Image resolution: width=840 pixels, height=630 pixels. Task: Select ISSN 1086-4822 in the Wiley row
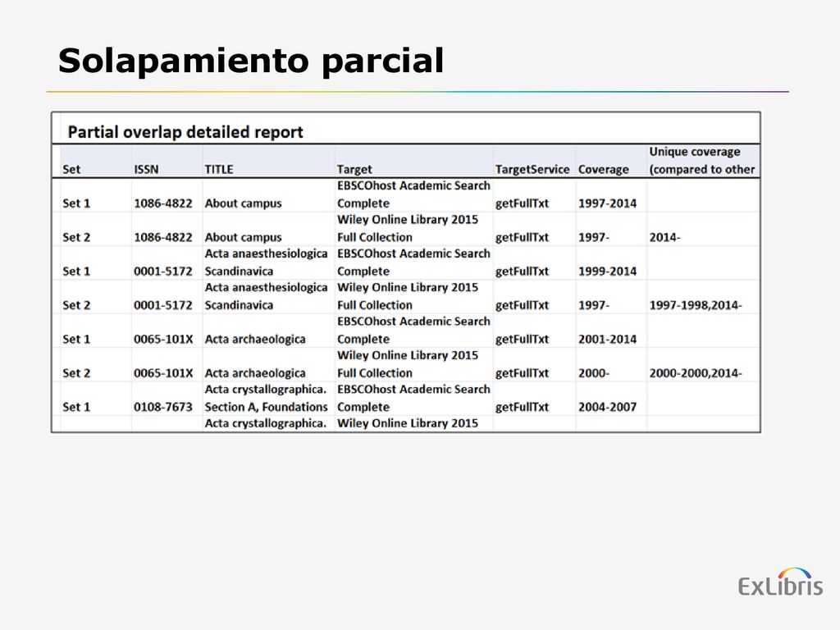[163, 237]
